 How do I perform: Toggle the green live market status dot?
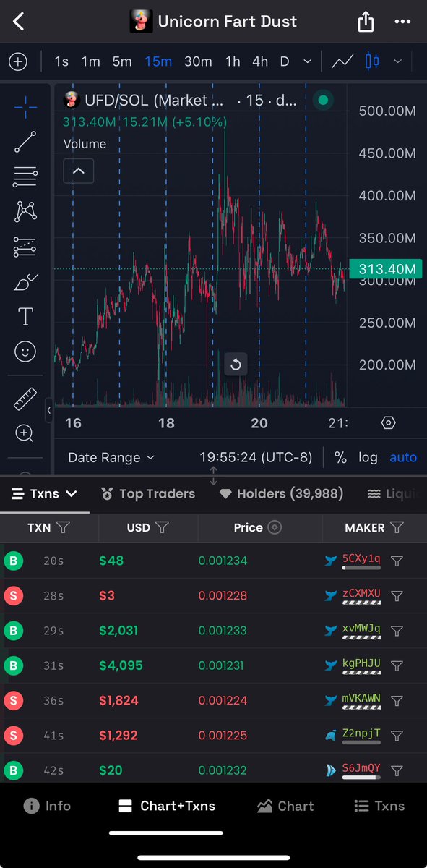[323, 100]
